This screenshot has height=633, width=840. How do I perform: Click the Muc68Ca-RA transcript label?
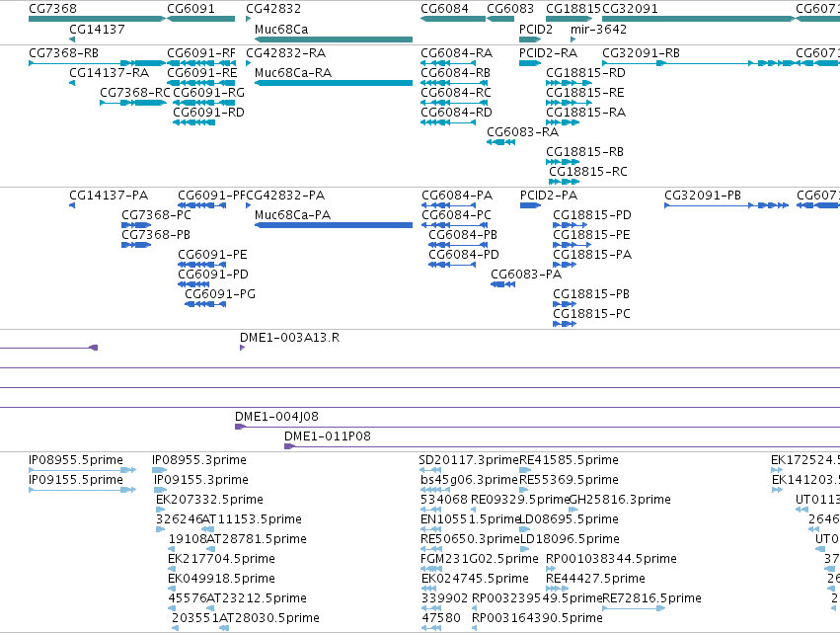click(293, 73)
